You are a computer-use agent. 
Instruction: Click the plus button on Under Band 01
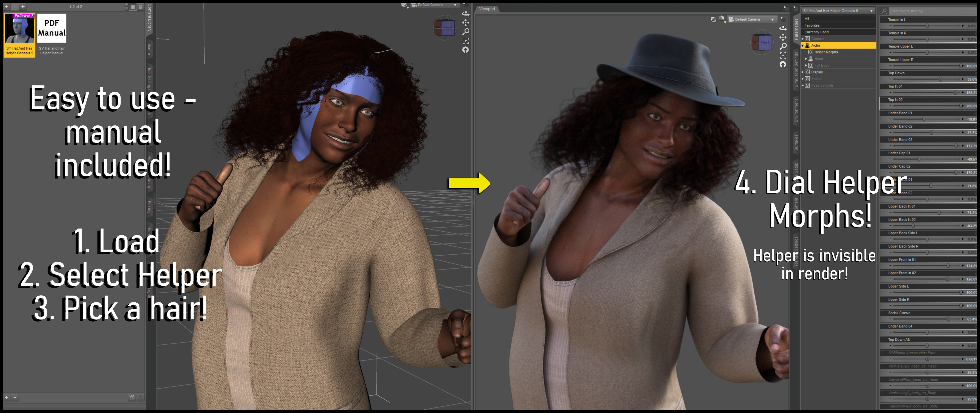[x=962, y=119]
